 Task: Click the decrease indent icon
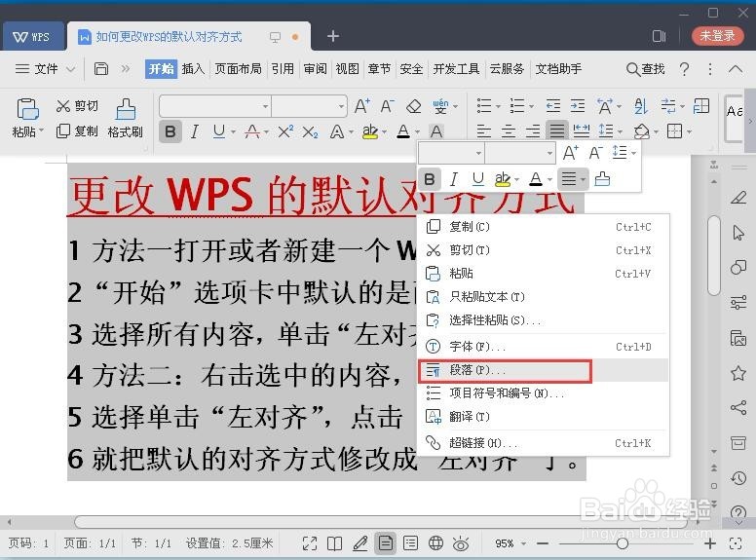pyautogui.click(x=553, y=105)
